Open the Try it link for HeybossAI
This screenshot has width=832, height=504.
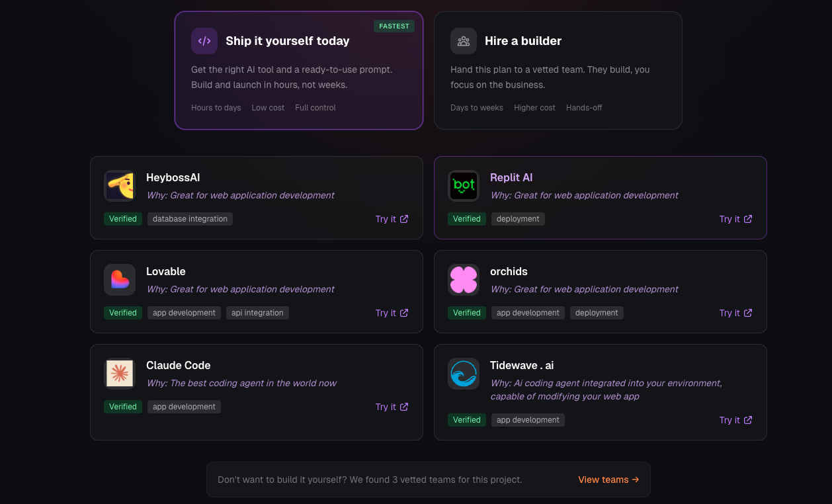[392, 219]
